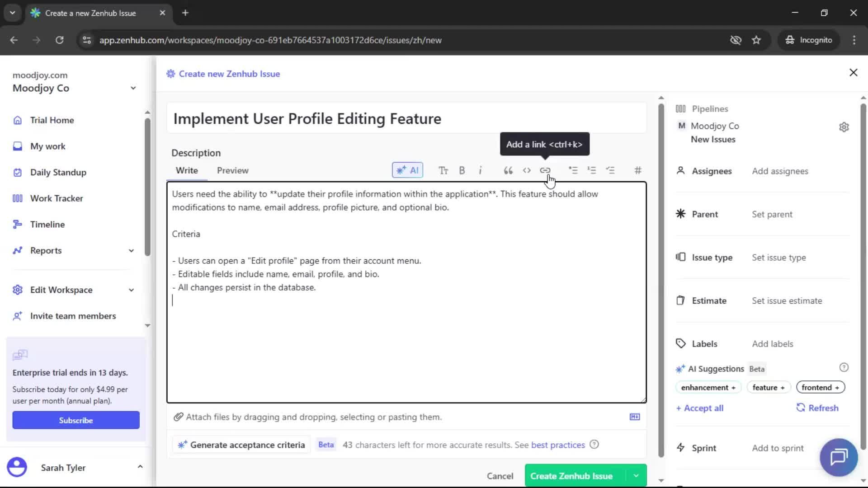Insert a numbered list in the description
Viewport: 868px width, 488px height.
click(592, 170)
